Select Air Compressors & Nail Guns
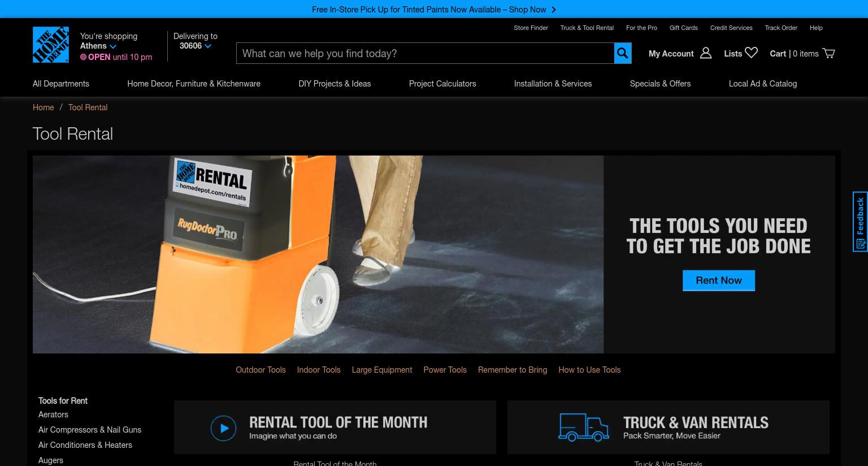 pyautogui.click(x=90, y=430)
